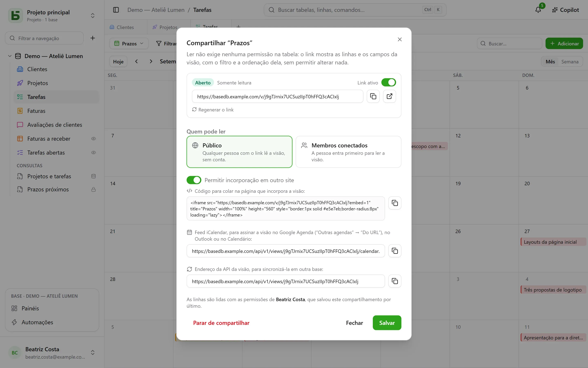Switch calendar to Mês view
This screenshot has width=588, height=368.
(550, 62)
